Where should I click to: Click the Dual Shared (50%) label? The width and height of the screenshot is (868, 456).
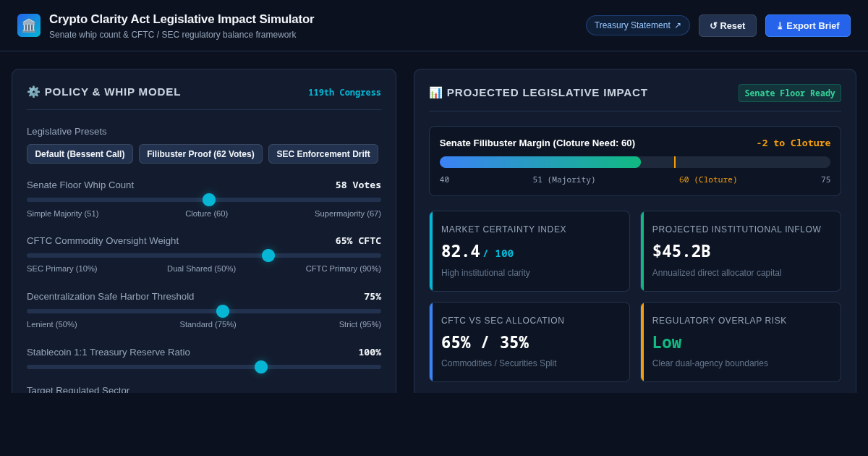click(201, 269)
